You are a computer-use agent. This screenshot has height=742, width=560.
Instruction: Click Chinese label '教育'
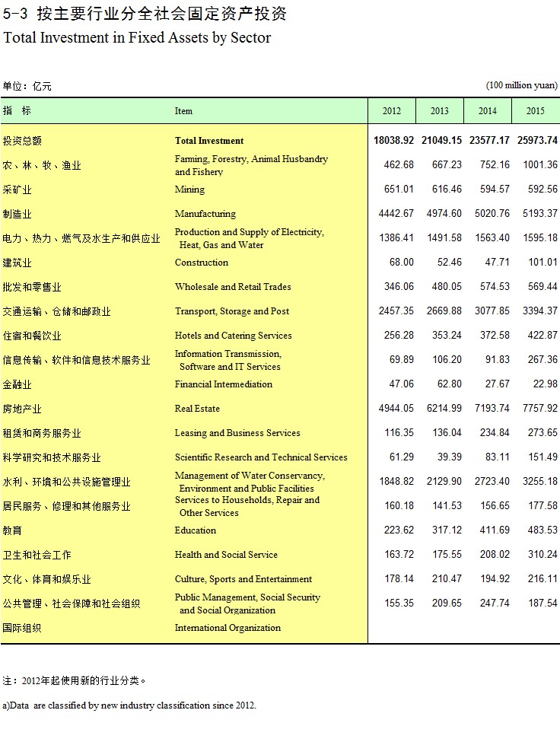point(12,531)
